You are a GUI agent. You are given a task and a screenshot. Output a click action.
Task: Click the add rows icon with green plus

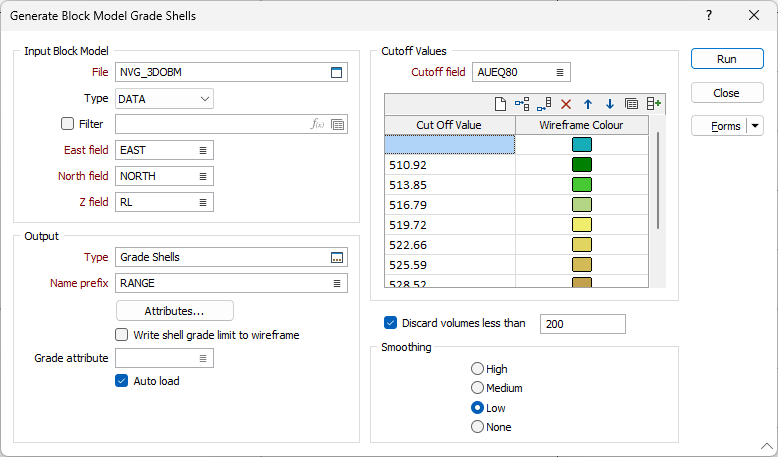point(654,103)
